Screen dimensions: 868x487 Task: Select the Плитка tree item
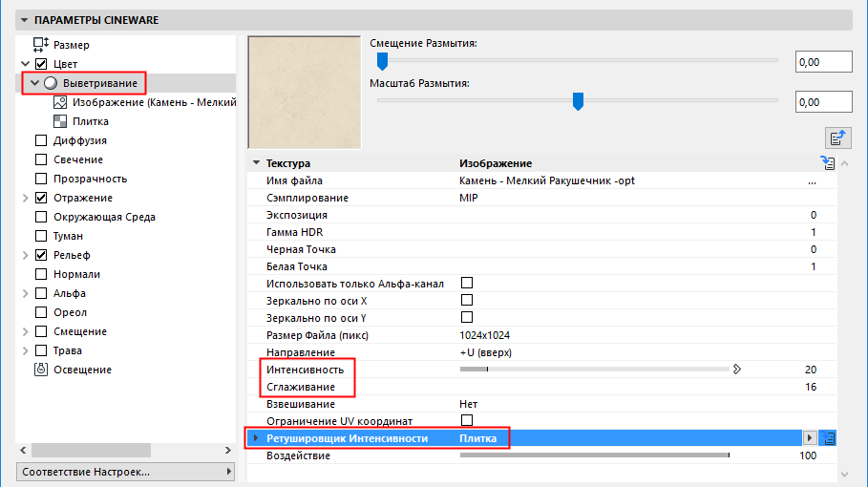click(x=90, y=121)
